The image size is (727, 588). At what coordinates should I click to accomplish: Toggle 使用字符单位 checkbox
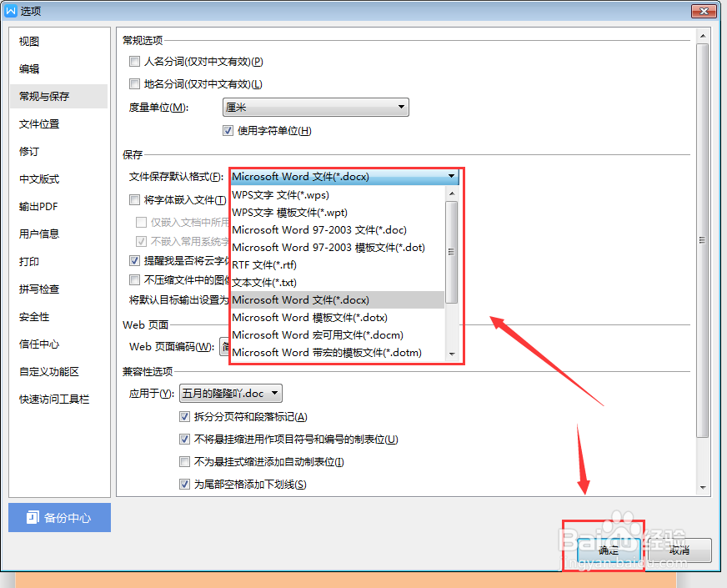point(228,131)
